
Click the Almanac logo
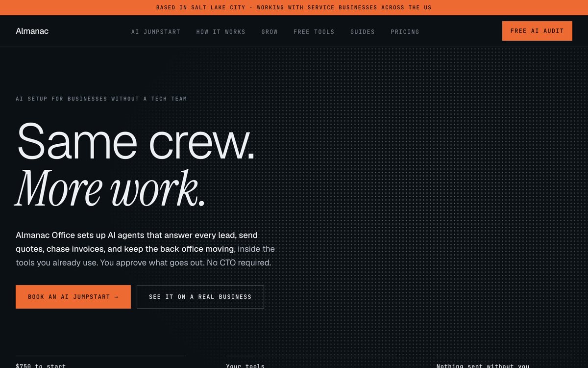tap(32, 31)
